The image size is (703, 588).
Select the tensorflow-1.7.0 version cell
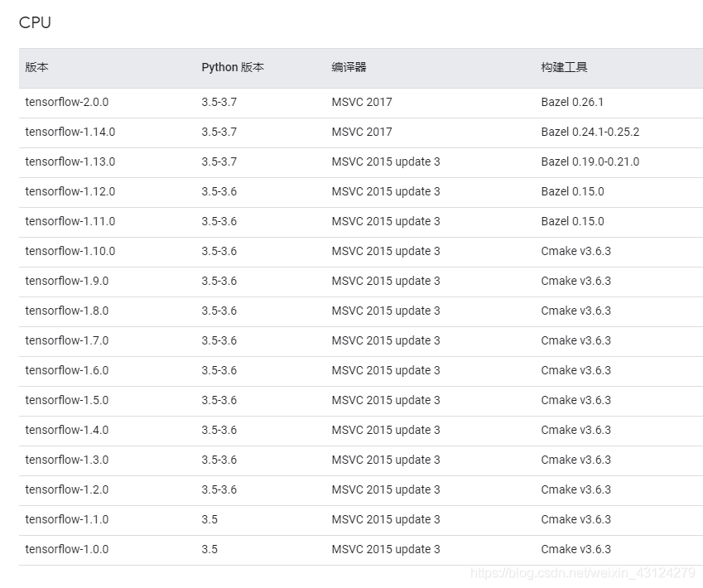click(x=67, y=340)
